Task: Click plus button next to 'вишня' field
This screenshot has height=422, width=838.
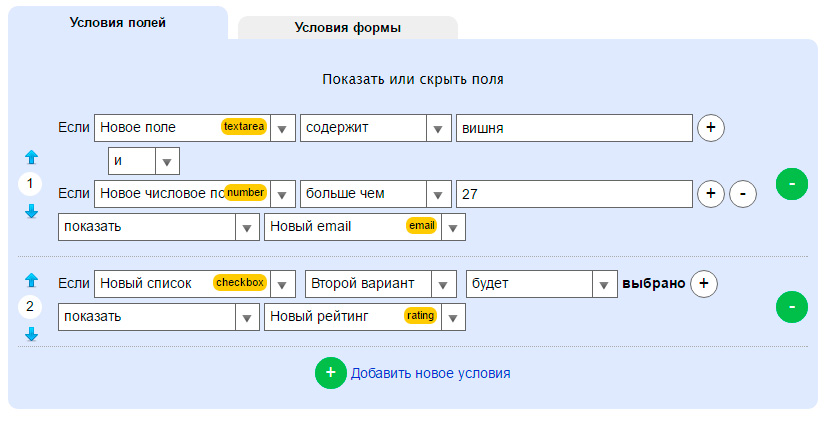Action: (710, 129)
